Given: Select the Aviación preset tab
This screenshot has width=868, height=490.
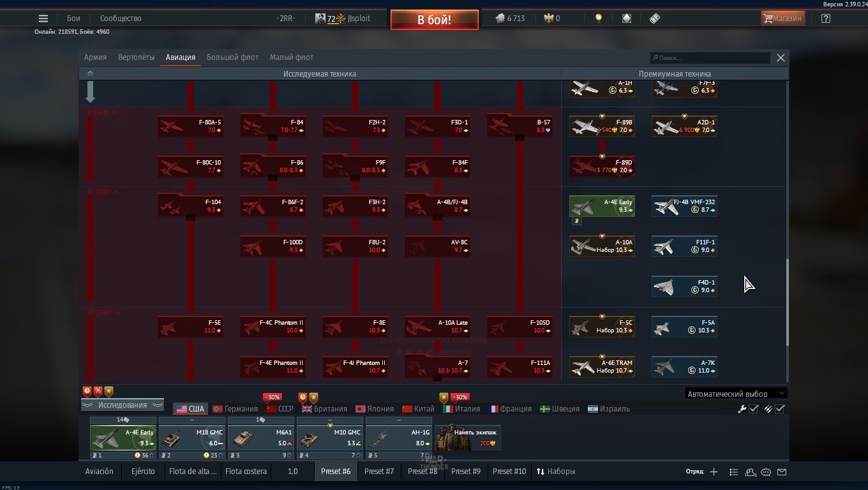Looking at the screenshot, I should click(x=100, y=471).
